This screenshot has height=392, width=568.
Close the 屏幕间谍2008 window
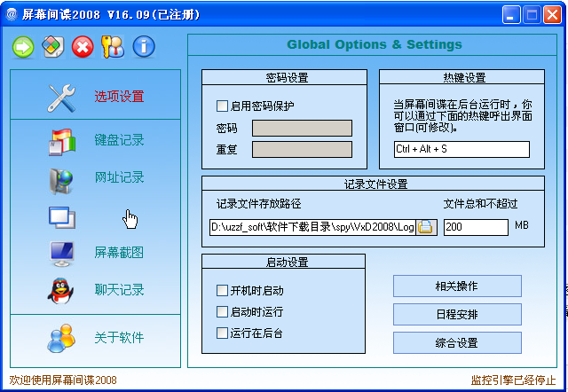[x=552, y=15]
